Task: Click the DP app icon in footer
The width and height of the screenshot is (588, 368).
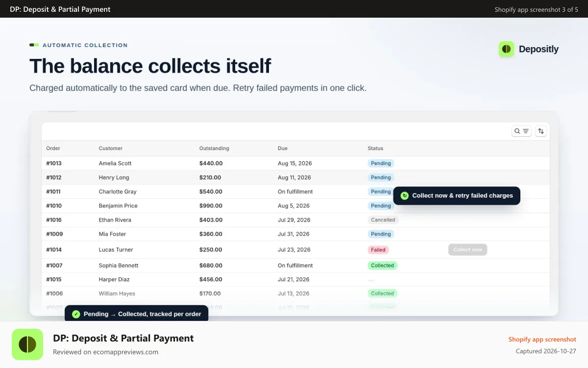Action: (x=27, y=344)
